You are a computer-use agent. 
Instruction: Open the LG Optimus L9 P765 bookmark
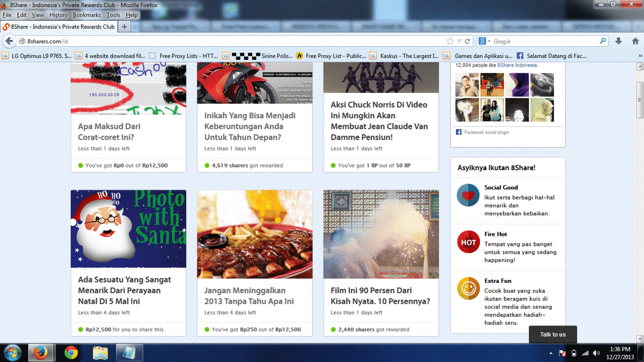click(37, 56)
